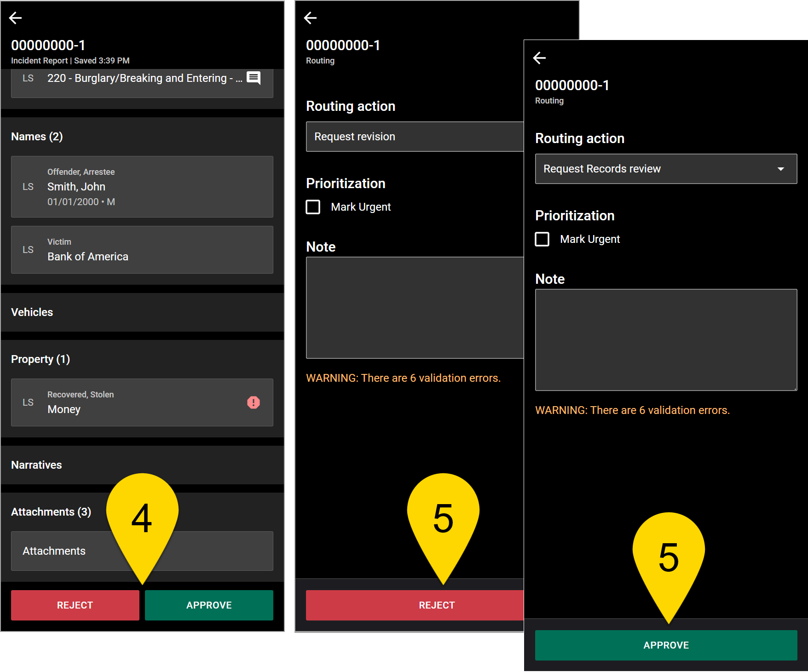Open the comment icon on the Burglary offense
The image size is (808, 672).
253,78
